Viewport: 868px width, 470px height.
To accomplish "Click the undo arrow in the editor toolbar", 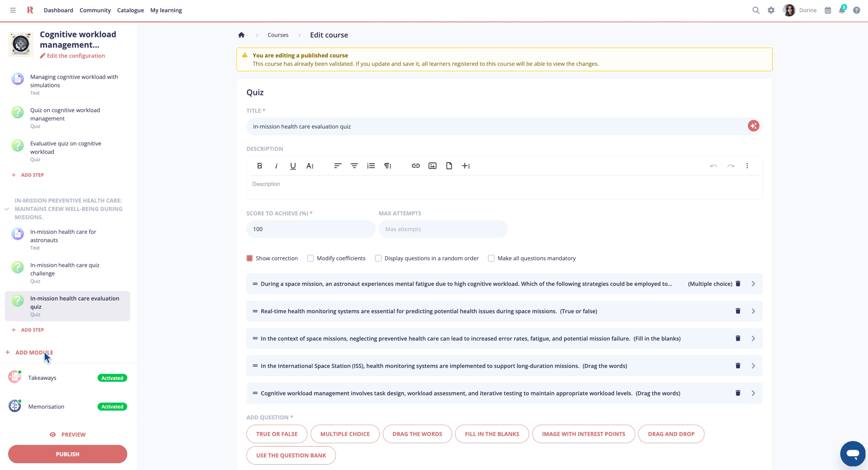I will point(713,165).
